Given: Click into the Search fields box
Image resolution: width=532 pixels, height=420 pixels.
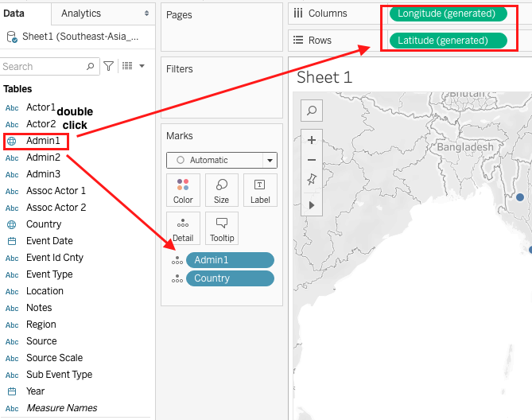Looking at the screenshot, I should 44,67.
